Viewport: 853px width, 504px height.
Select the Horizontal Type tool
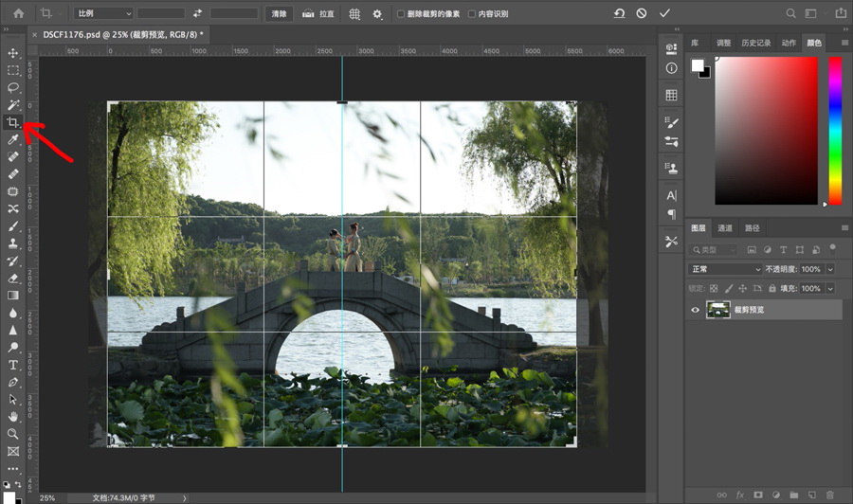point(13,365)
